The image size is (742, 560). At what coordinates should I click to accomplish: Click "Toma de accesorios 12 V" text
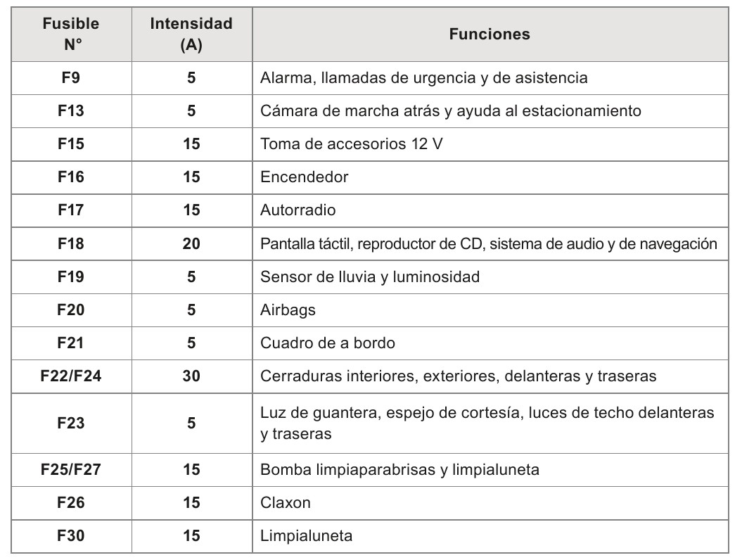[351, 144]
